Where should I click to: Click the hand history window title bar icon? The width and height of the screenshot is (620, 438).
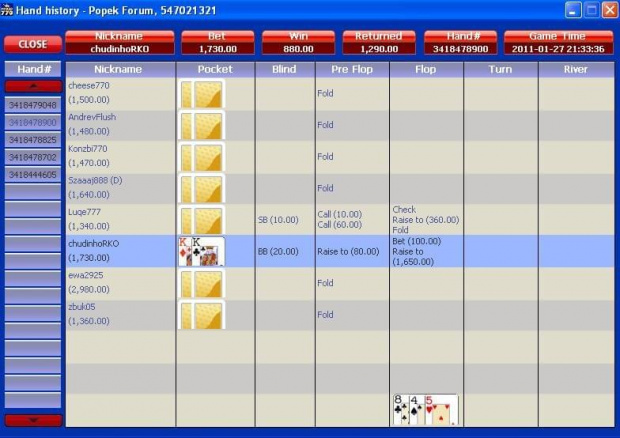coord(7,9)
